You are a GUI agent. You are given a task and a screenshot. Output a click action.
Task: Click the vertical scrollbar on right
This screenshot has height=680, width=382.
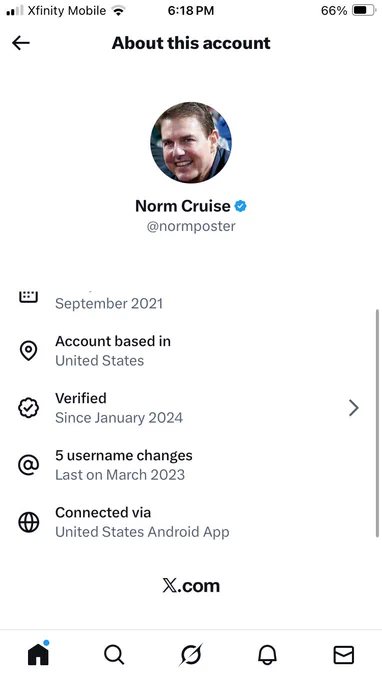(x=377, y=423)
